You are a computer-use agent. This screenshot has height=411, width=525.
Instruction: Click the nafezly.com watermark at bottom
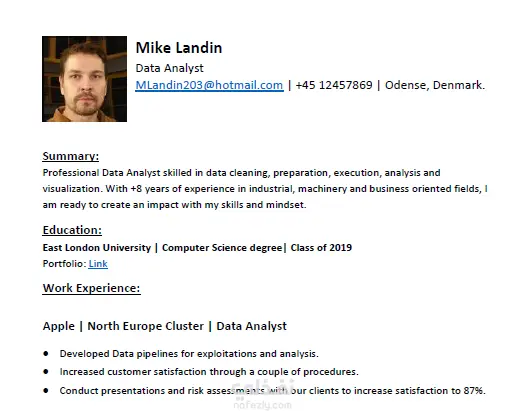[263, 405]
